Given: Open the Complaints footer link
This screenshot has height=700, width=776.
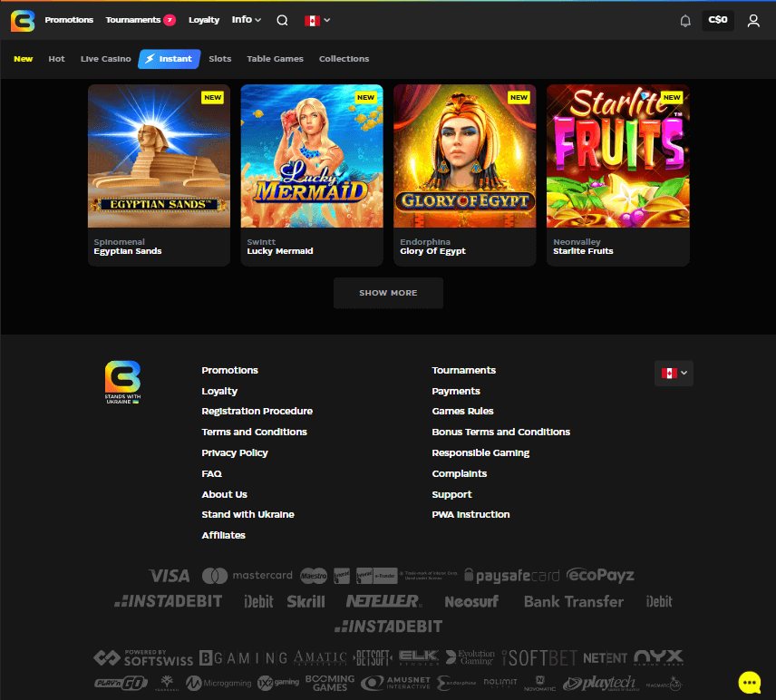Looking at the screenshot, I should coord(460,473).
